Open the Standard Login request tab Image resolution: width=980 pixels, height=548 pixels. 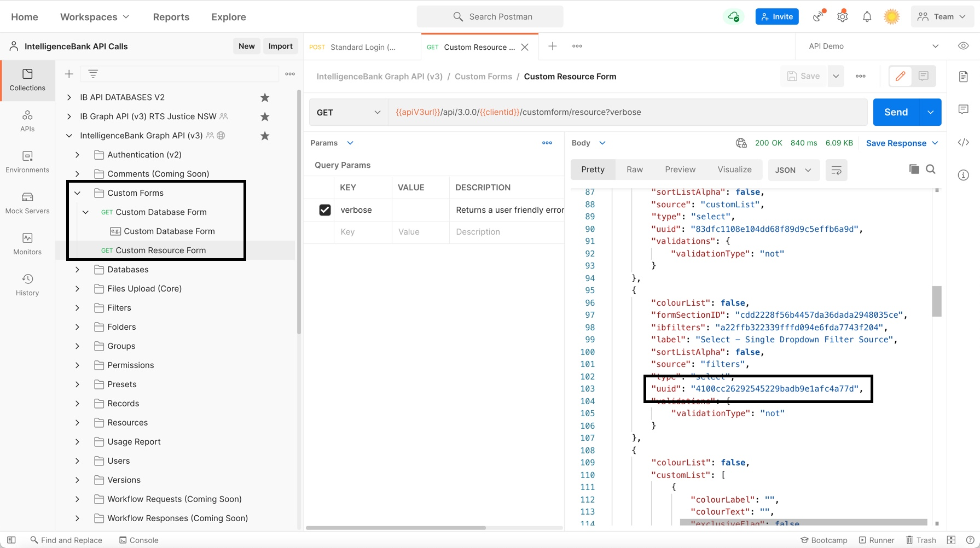tap(362, 47)
